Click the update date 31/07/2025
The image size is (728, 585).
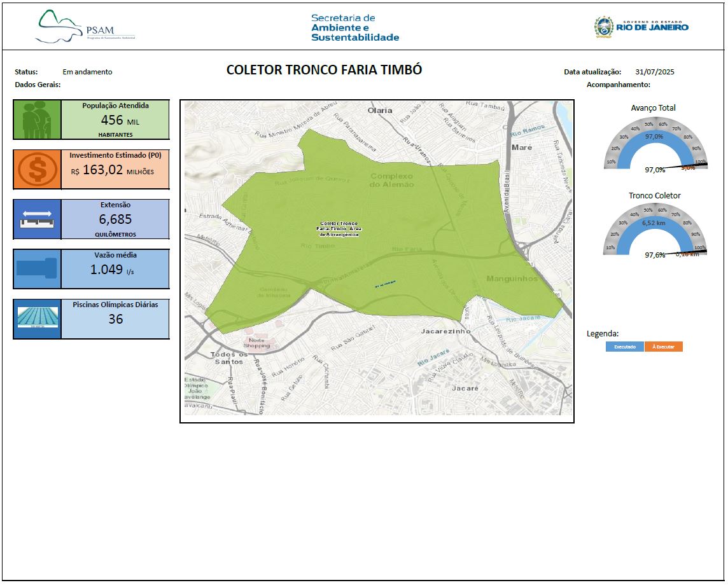pyautogui.click(x=654, y=72)
